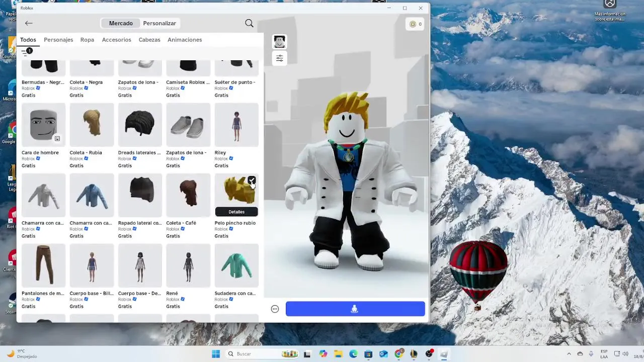
Task: Open Outlook from the taskbar
Action: 383,354
